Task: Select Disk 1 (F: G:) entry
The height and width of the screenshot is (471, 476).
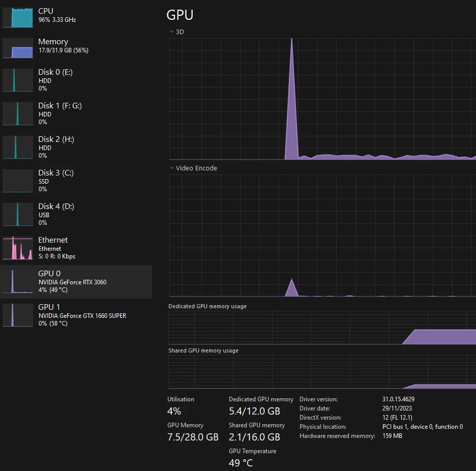Action: coord(76,113)
